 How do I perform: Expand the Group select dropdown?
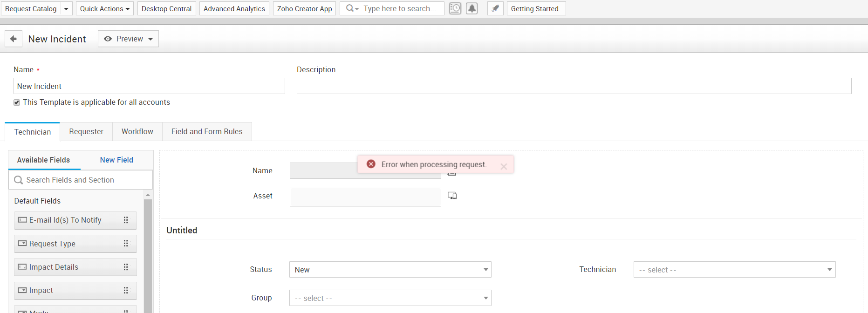(x=390, y=298)
